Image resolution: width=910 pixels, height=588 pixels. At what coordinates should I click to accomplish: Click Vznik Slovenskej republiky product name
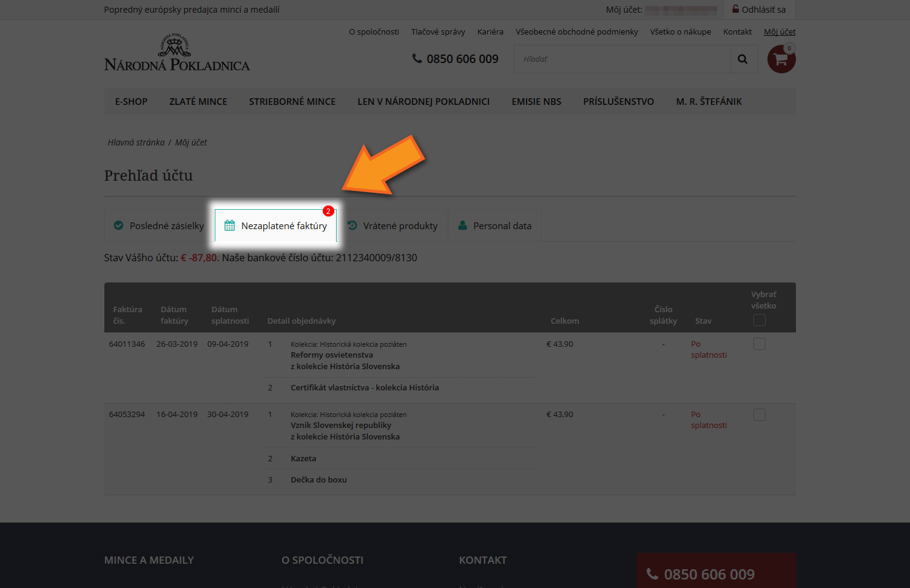point(341,426)
